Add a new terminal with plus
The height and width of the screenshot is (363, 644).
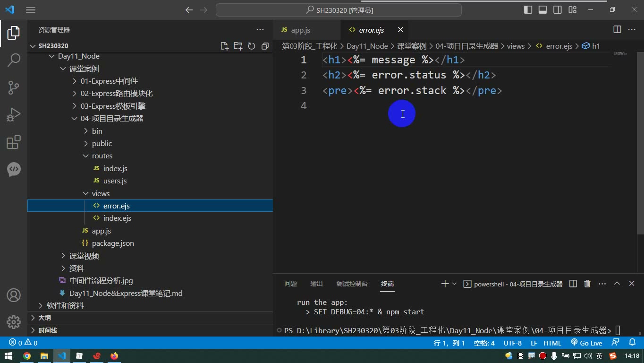coord(445,284)
